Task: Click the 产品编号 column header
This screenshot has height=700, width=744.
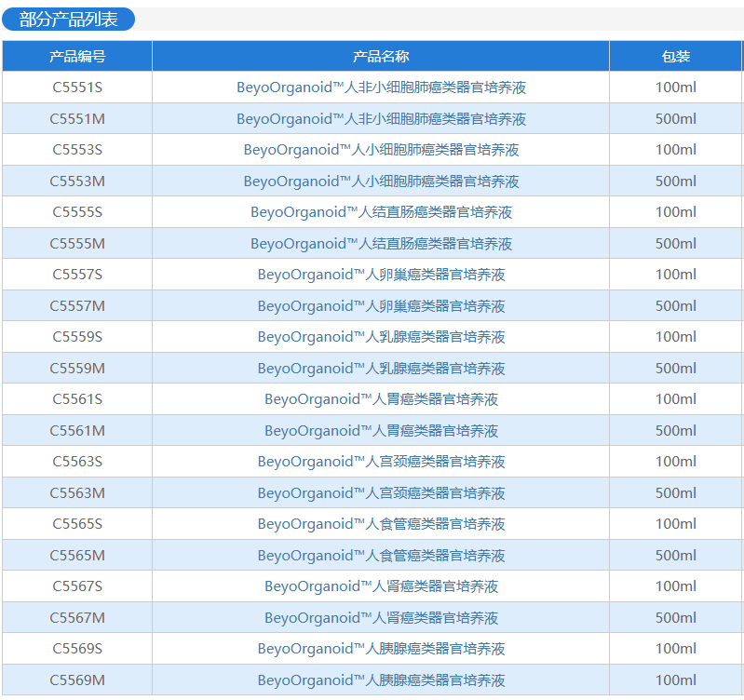Action: coord(77,57)
